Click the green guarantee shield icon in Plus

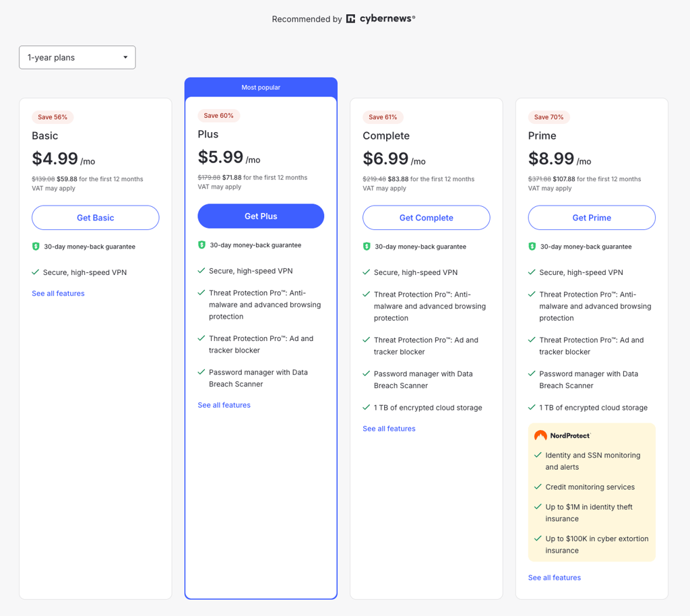pyautogui.click(x=201, y=245)
